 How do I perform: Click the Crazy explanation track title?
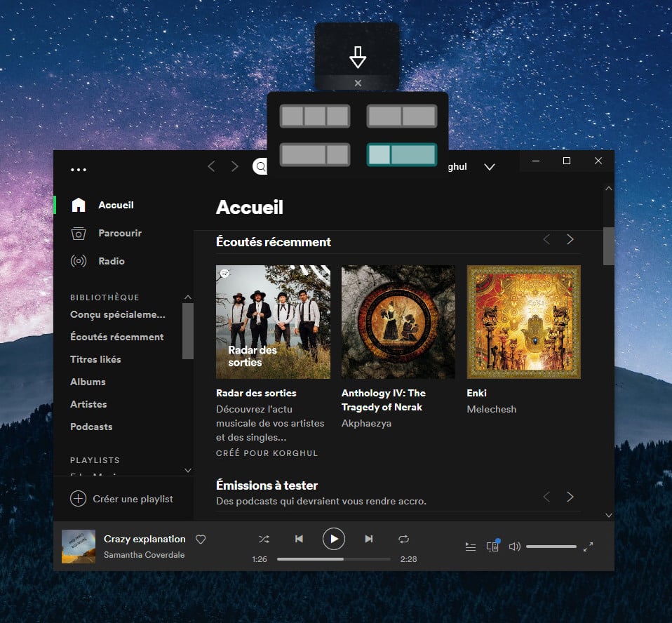click(145, 539)
